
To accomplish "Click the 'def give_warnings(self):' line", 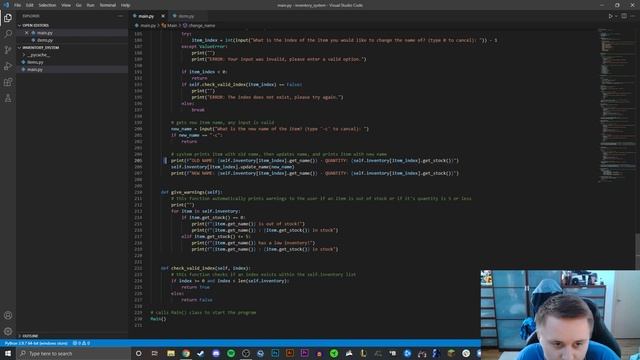I will coord(191,192).
